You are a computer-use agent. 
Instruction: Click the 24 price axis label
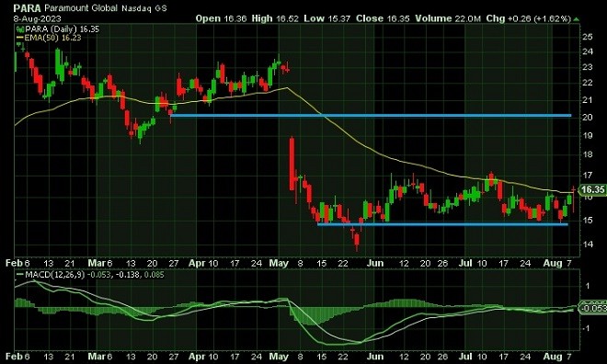pyautogui.click(x=588, y=51)
